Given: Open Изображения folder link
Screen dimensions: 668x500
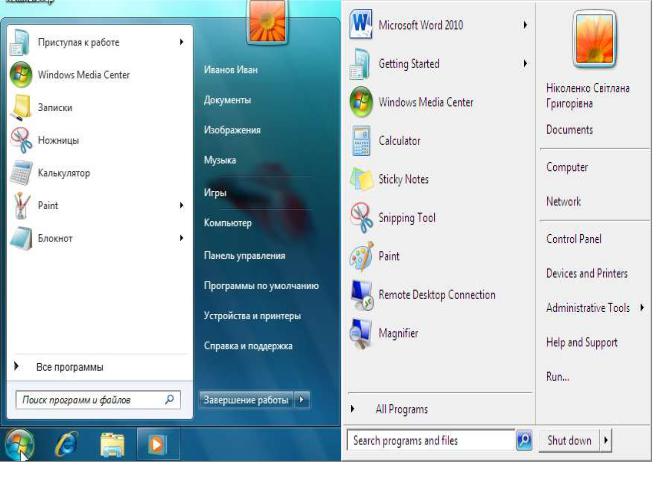Looking at the screenshot, I should 232,130.
